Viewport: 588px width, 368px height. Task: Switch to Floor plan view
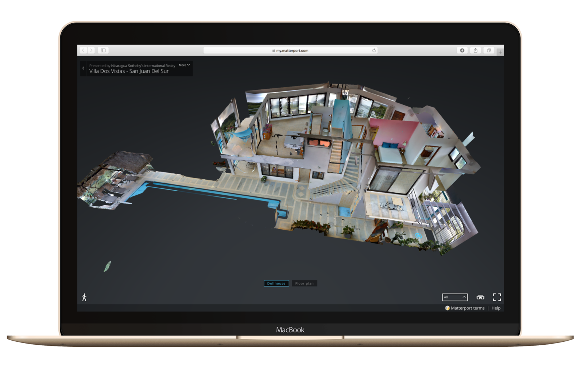pyautogui.click(x=304, y=283)
